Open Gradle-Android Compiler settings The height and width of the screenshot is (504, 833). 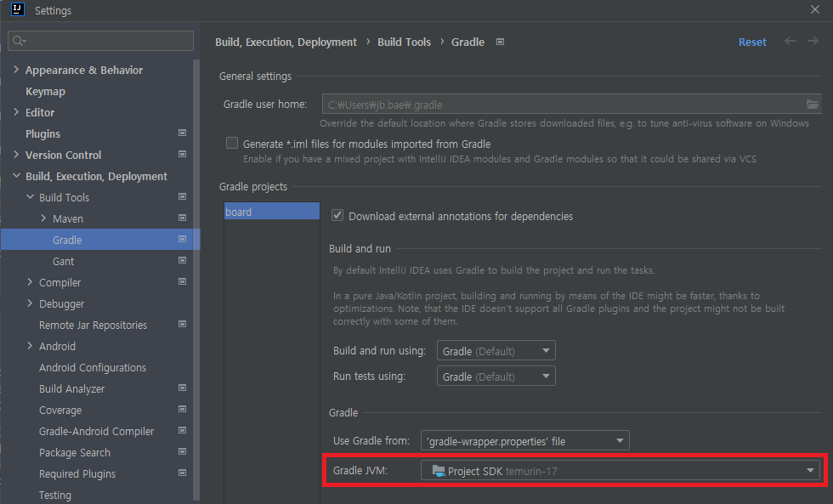pyautogui.click(x=96, y=431)
